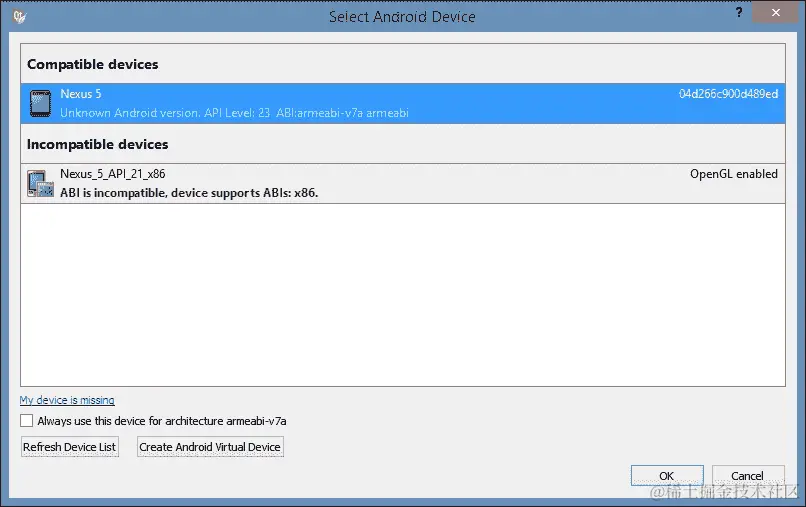Click the Nexus_5_API_21_x86 emulator icon
Viewport: 806px width, 507px height.
click(40, 184)
